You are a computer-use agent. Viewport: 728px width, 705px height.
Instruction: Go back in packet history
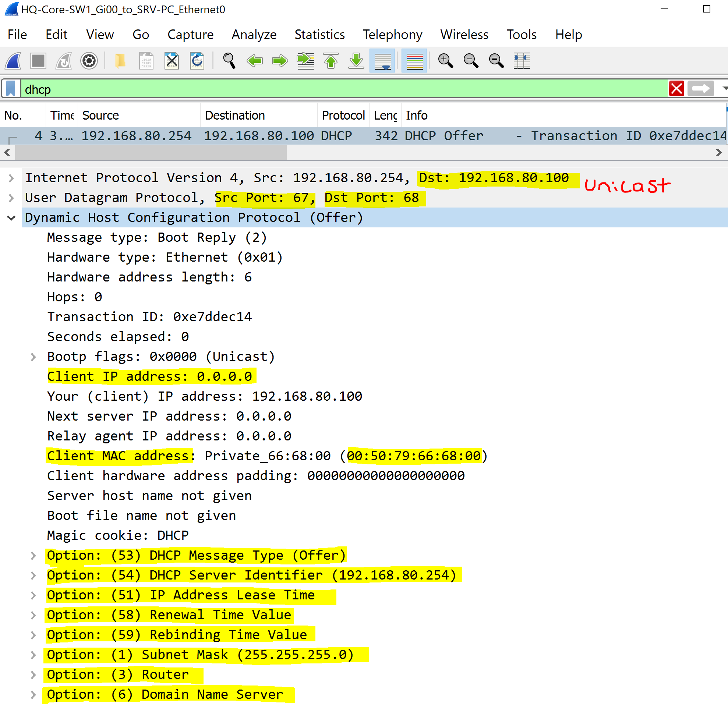tap(255, 60)
